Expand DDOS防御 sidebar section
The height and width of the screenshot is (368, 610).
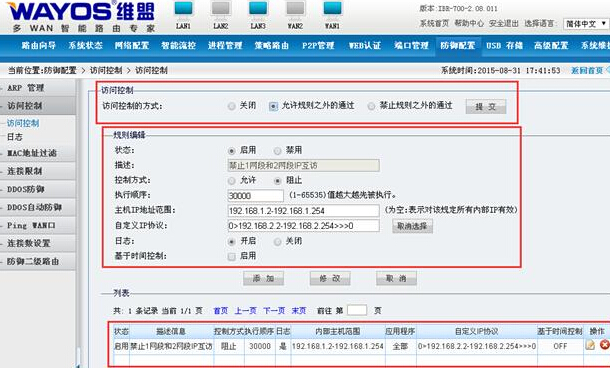tap(38, 189)
